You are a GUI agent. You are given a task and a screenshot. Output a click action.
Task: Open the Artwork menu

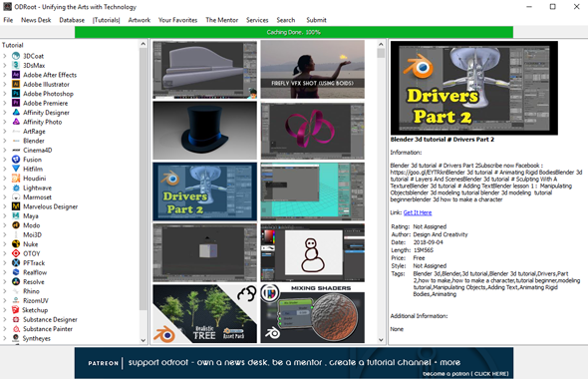[140, 20]
